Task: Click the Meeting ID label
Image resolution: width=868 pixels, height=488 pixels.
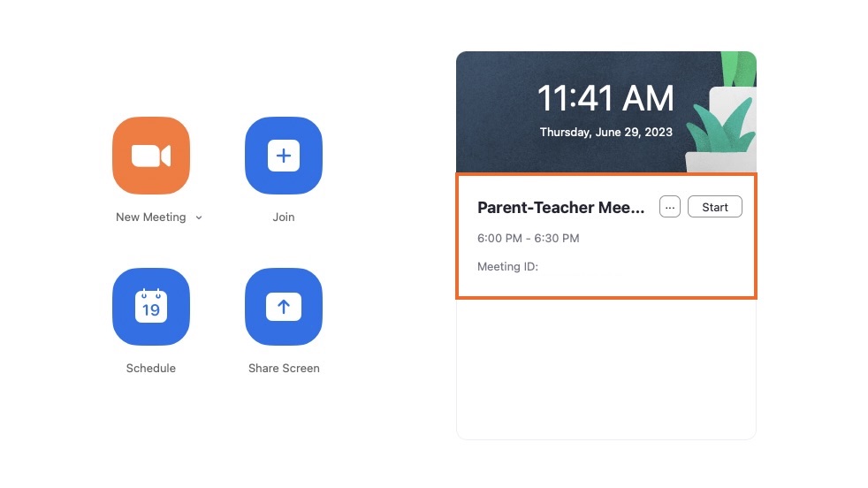Action: coord(507,266)
